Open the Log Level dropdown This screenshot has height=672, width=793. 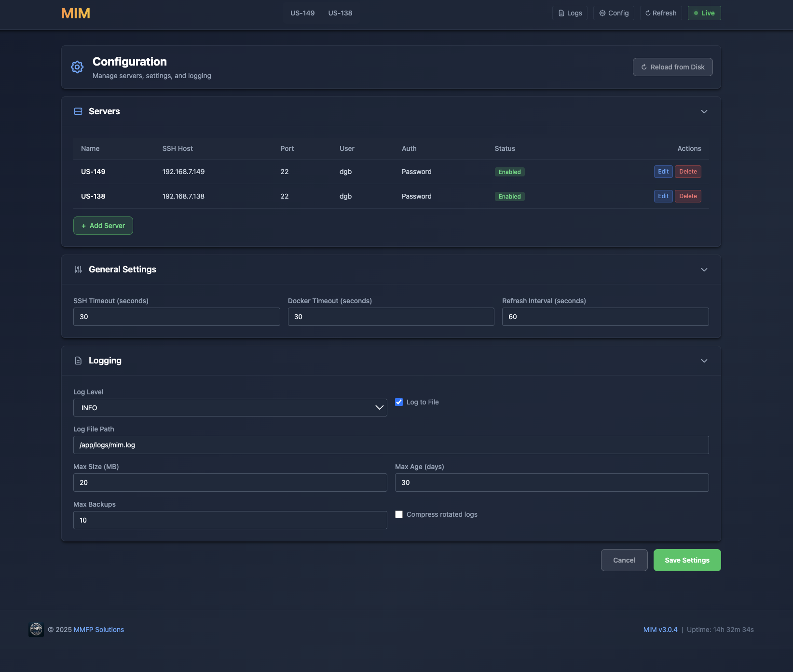tap(230, 407)
